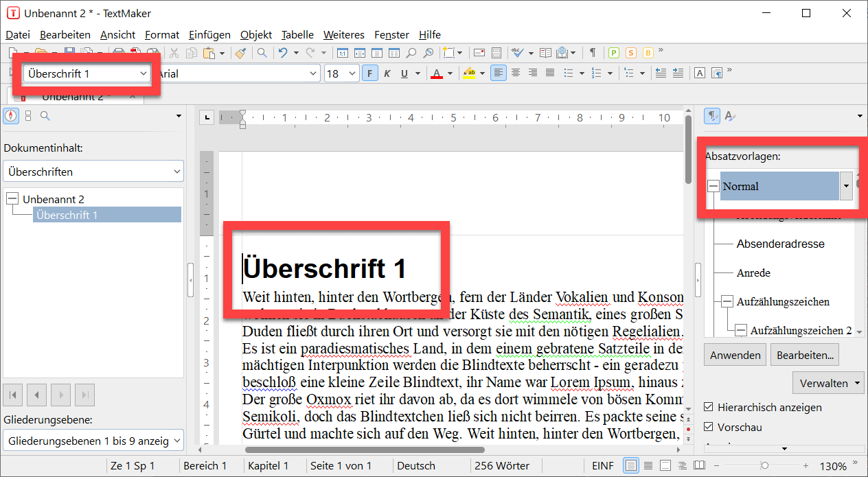Open the character formatting A icon

[700, 73]
